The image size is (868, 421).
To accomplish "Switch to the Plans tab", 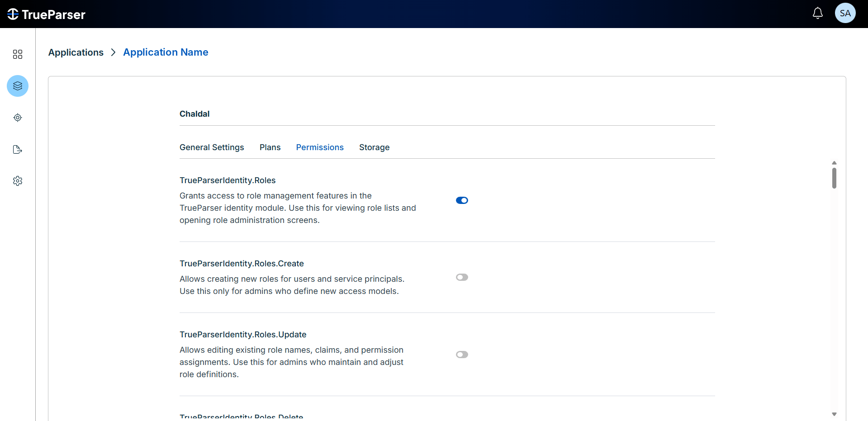I will click(x=270, y=147).
